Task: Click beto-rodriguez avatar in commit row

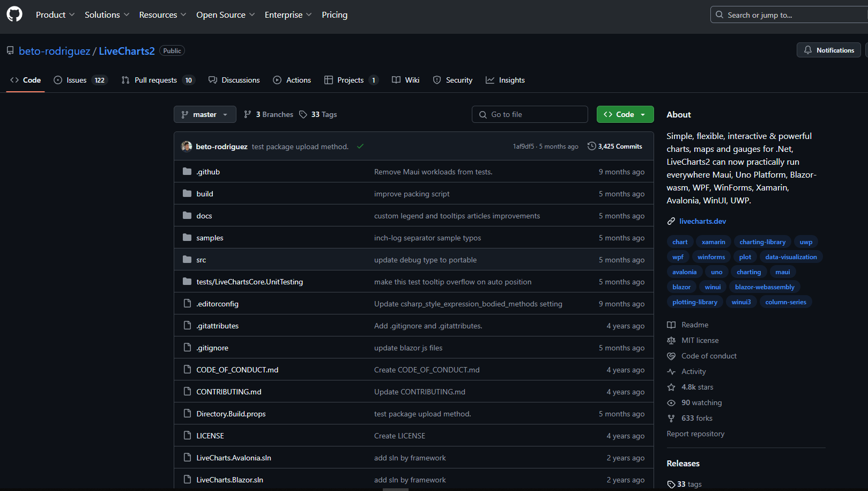Action: 187,146
